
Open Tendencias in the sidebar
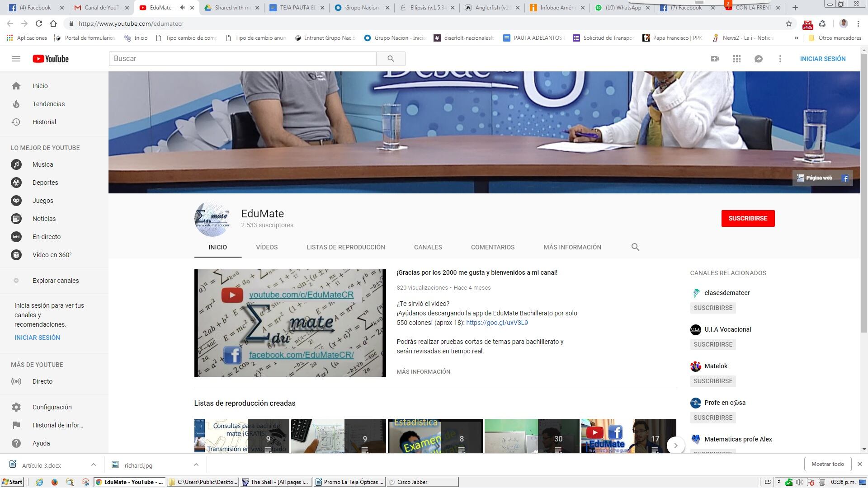coord(48,104)
